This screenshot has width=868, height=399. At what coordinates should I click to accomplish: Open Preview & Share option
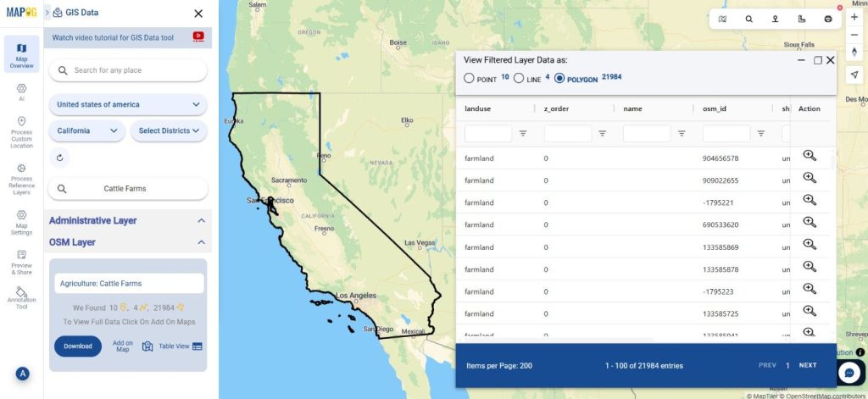tap(21, 263)
